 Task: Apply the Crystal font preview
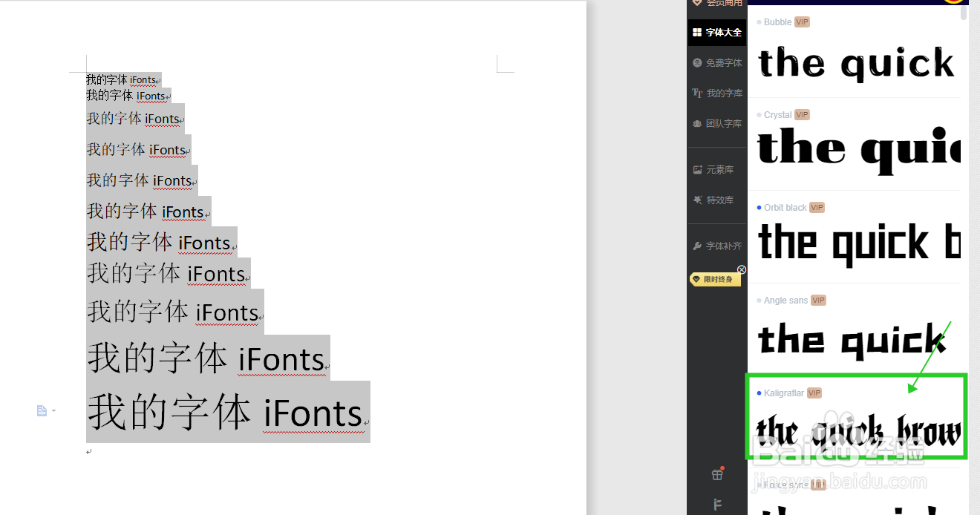tap(858, 151)
